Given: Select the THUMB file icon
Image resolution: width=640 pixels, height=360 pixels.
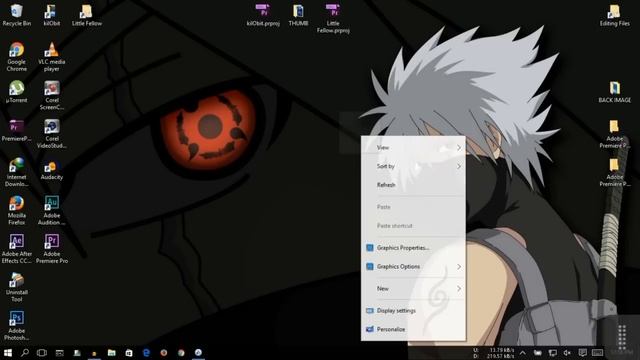Looking at the screenshot, I should tap(298, 16).
